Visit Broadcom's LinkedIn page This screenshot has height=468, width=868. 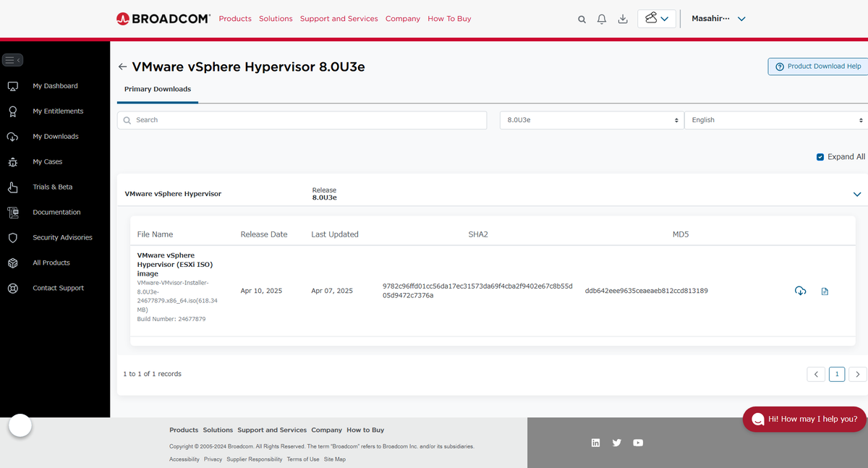pyautogui.click(x=595, y=443)
